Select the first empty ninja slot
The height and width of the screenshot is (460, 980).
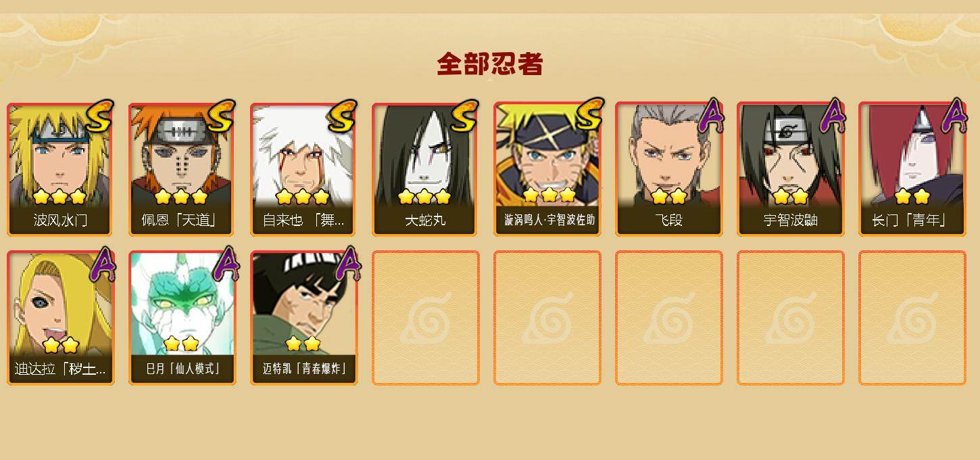click(x=425, y=318)
